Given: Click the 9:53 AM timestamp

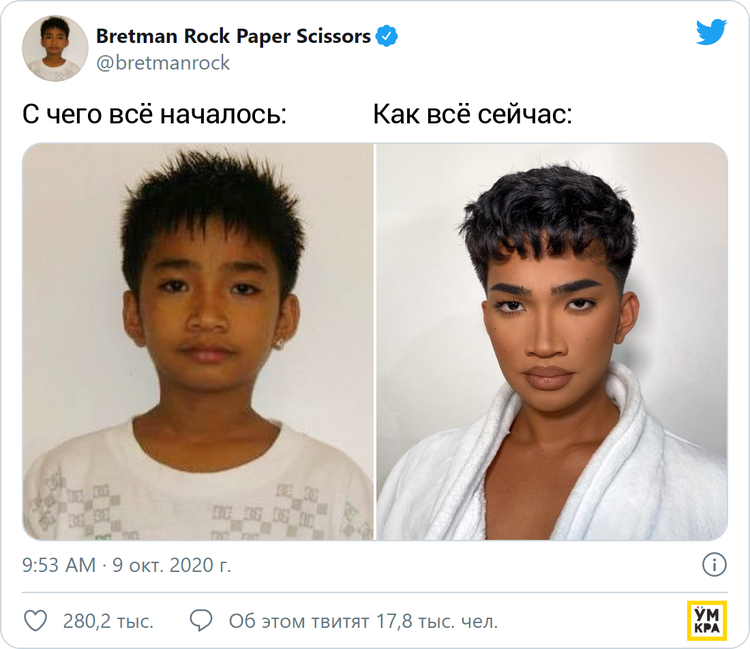Looking at the screenshot, I should pos(59,565).
